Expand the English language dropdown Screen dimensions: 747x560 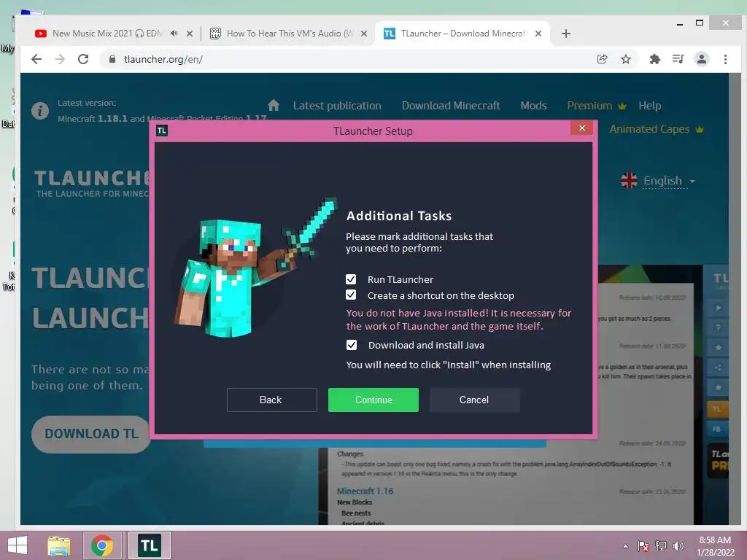tap(659, 181)
